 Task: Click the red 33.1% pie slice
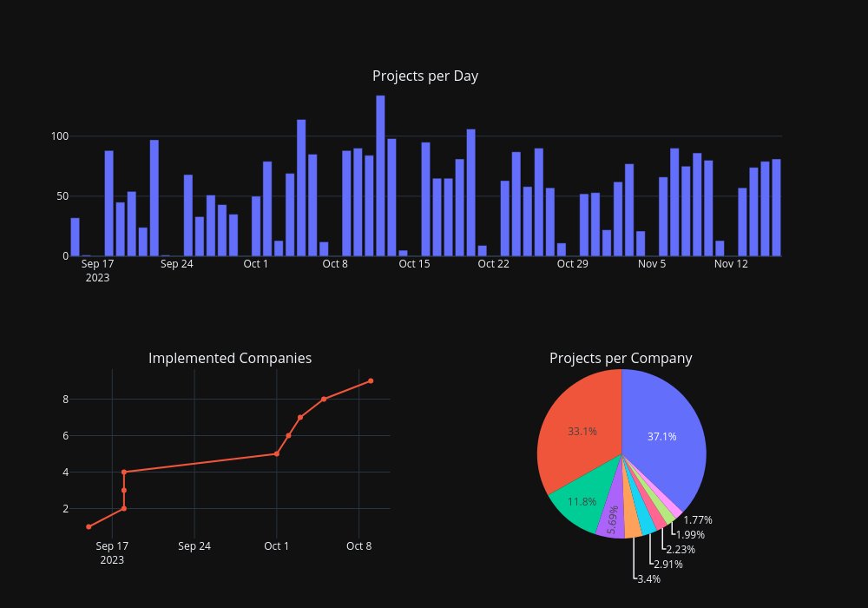coord(582,431)
